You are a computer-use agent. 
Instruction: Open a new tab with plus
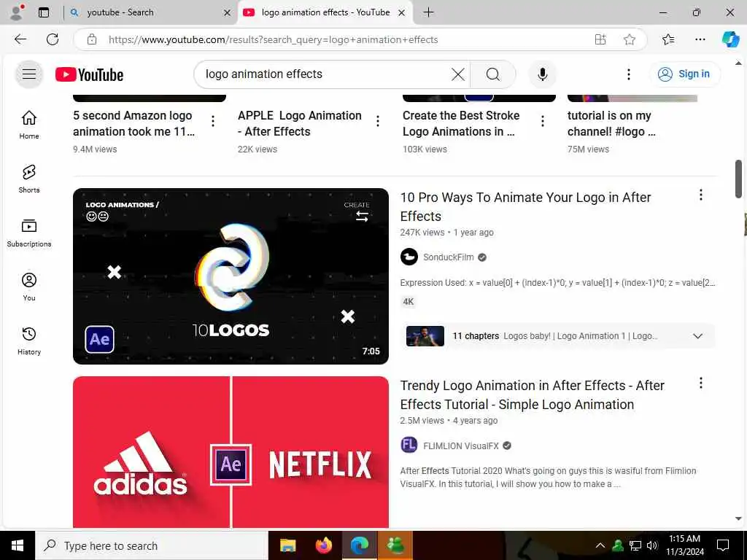click(428, 12)
